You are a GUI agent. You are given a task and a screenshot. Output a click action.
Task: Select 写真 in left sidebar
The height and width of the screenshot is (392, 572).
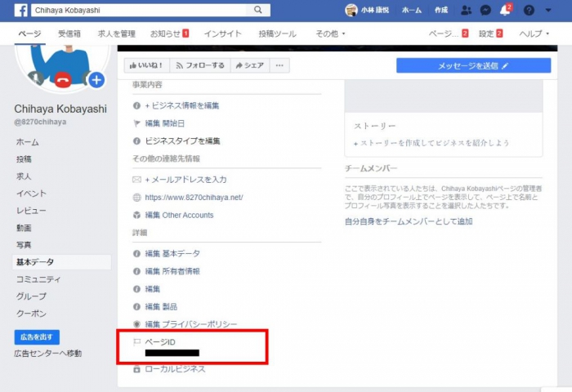click(x=24, y=245)
